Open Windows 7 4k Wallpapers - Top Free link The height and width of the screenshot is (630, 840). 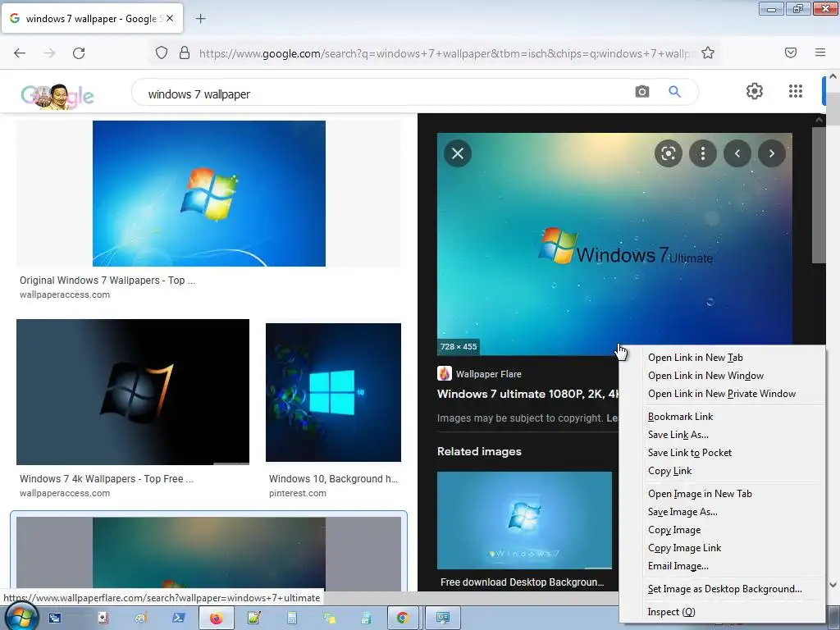[107, 479]
